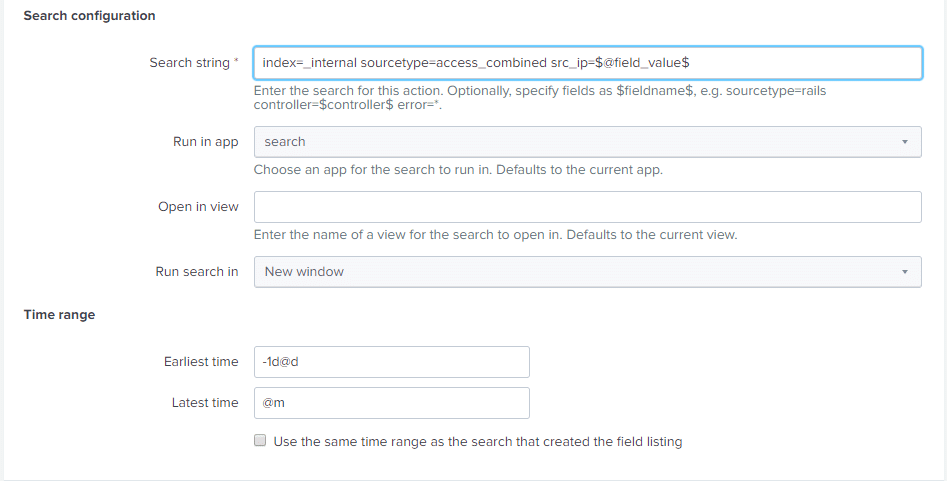The width and height of the screenshot is (947, 481).
Task: Click the Search configuration section heading
Action: tap(89, 16)
